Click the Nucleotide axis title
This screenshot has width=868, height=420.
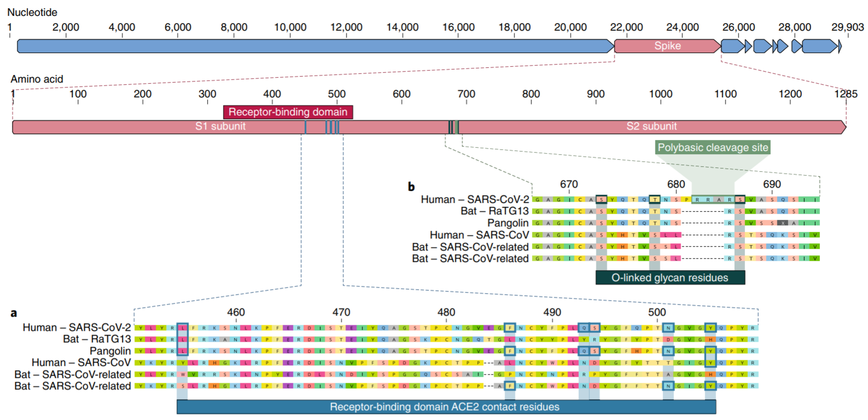32,13
